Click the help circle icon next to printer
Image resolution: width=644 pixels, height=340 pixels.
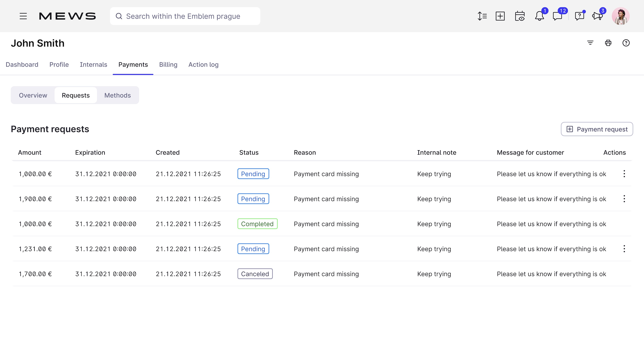click(x=626, y=43)
